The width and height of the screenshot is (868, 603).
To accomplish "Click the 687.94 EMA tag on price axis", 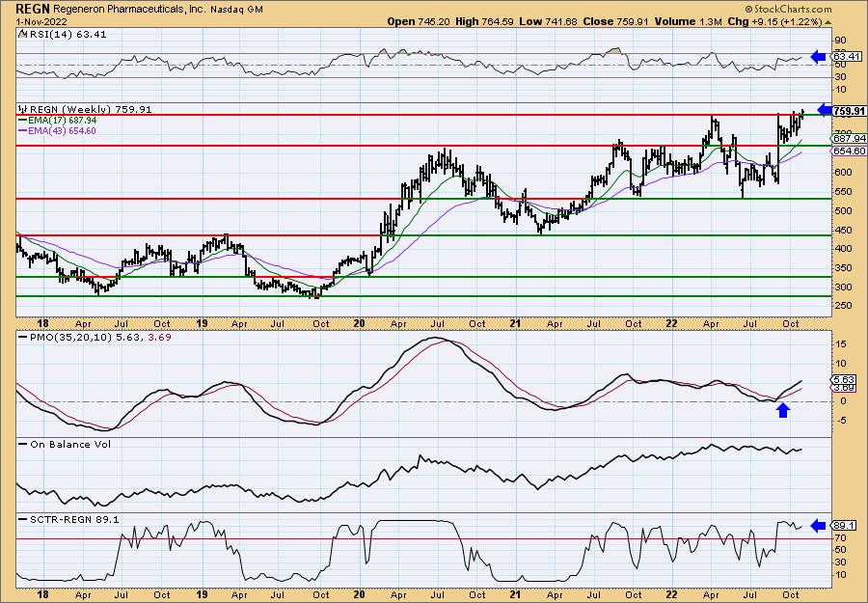I will [848, 138].
